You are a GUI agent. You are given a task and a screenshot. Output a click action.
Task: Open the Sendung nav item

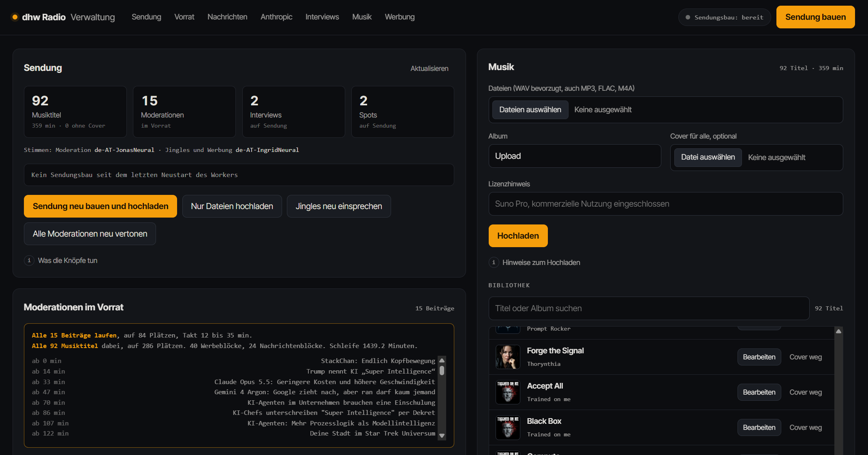(146, 17)
